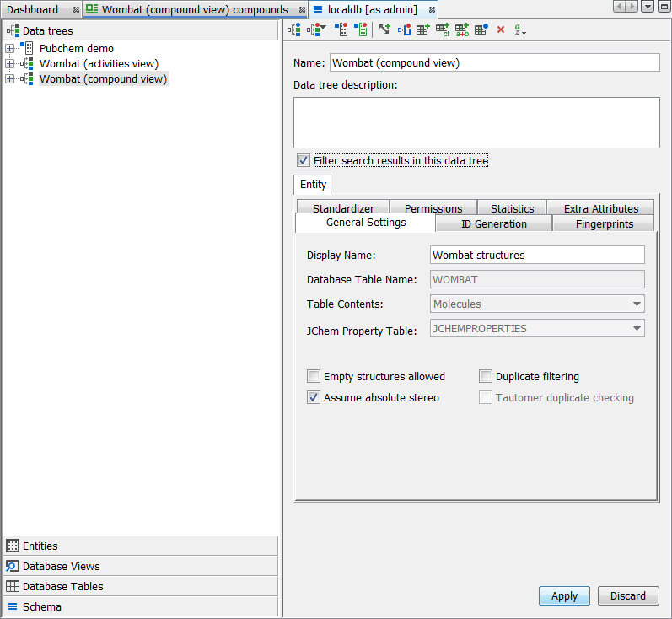The height and width of the screenshot is (619, 672).
Task: Open the tab list dropdown arrow
Action: (x=648, y=7)
